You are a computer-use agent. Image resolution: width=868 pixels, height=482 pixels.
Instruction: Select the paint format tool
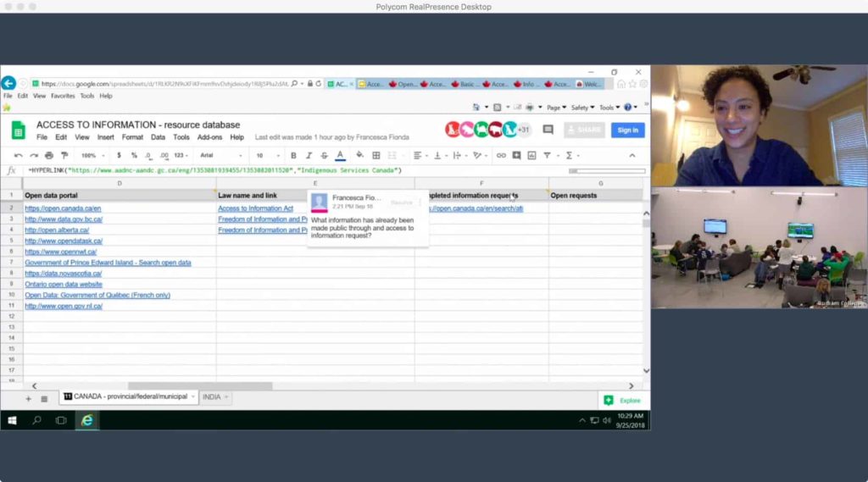(64, 156)
